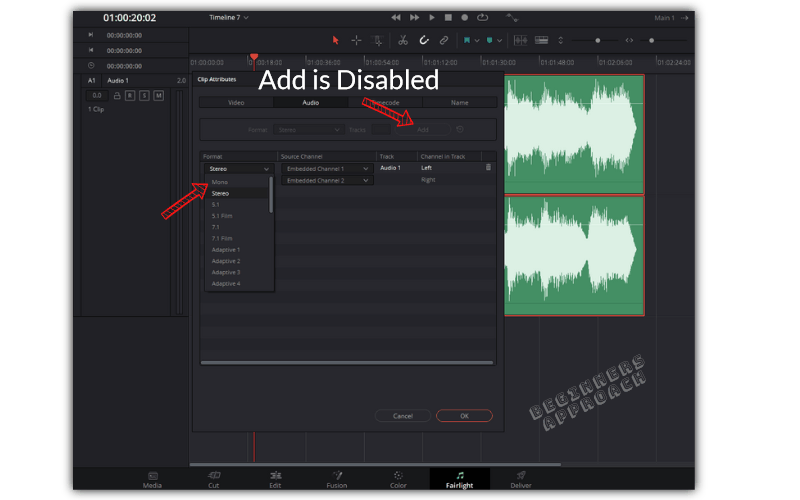
Task: Choose Mono from the format list
Action: pyautogui.click(x=237, y=182)
